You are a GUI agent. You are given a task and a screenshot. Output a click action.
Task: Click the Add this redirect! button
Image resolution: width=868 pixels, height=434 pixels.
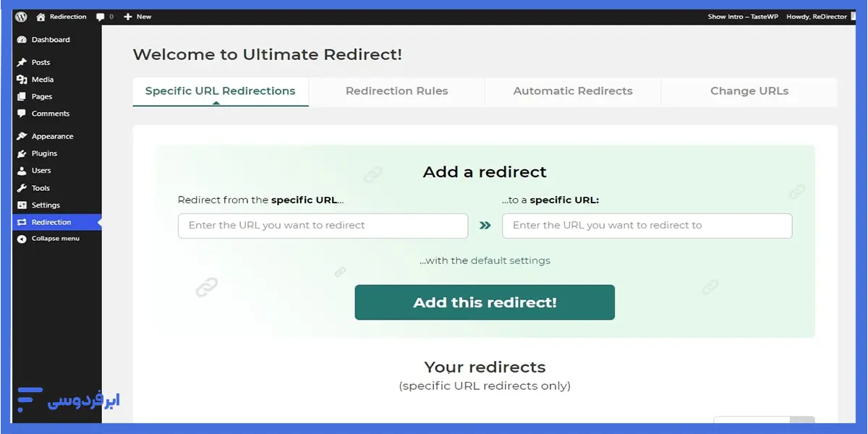[x=485, y=302]
